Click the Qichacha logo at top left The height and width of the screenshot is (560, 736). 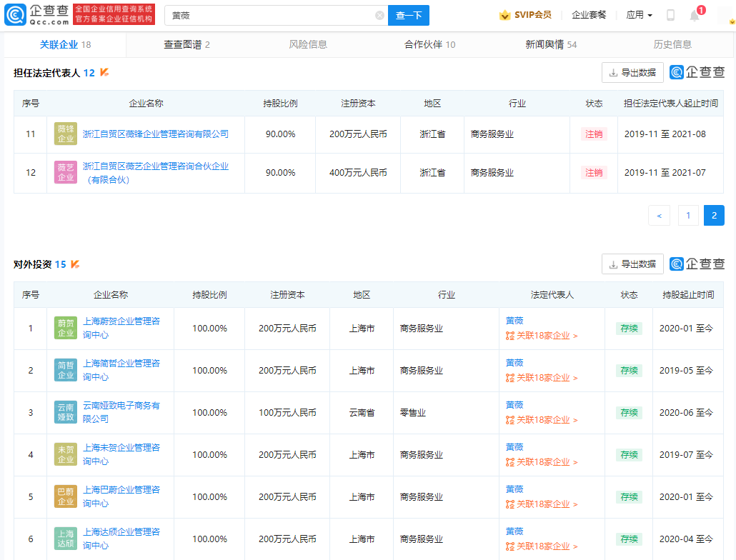click(35, 15)
